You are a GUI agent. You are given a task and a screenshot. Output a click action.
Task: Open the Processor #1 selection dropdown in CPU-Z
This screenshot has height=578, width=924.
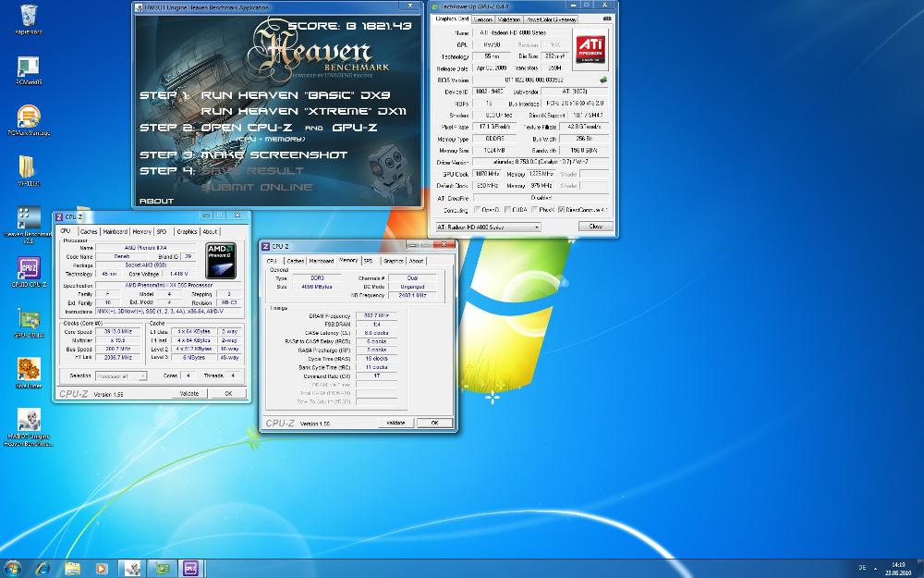[120, 375]
